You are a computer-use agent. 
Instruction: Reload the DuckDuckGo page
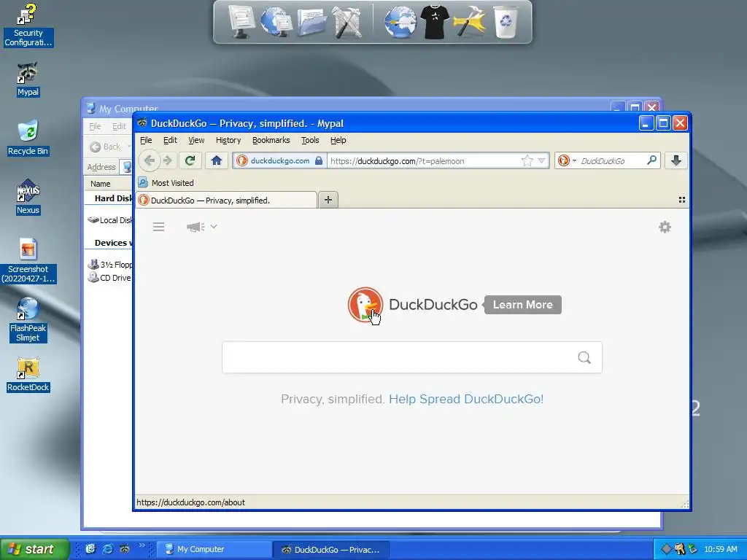[190, 160]
